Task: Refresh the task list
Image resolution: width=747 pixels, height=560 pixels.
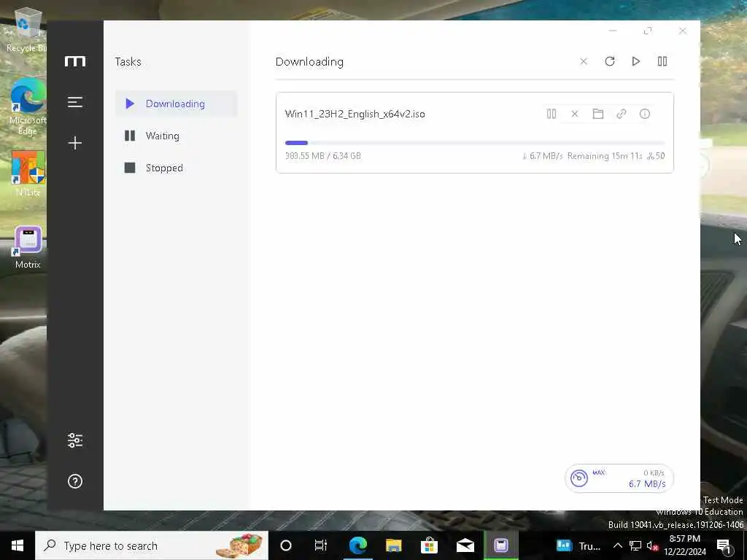Action: pos(610,61)
